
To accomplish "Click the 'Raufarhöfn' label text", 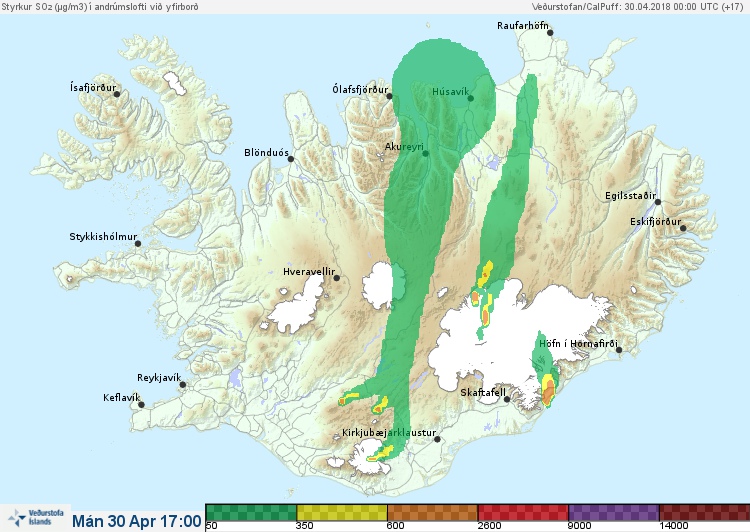I will tap(523, 26).
